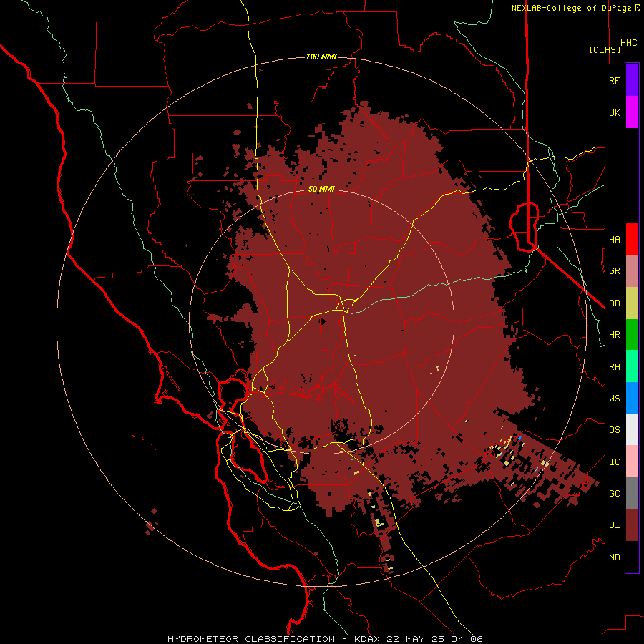644x644 pixels.
Task: Click the BI dark red legend swatch
Action: 632,525
